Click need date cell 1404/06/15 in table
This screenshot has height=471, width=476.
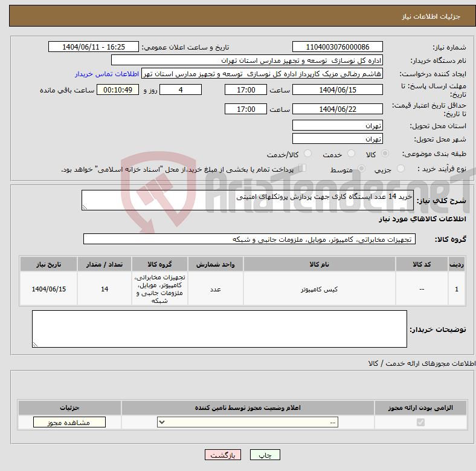[48, 289]
